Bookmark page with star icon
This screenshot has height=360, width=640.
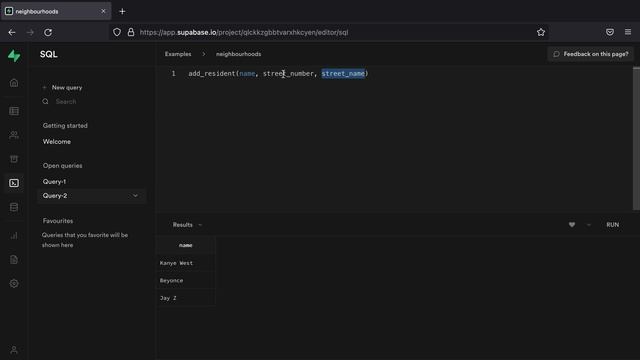[541, 32]
